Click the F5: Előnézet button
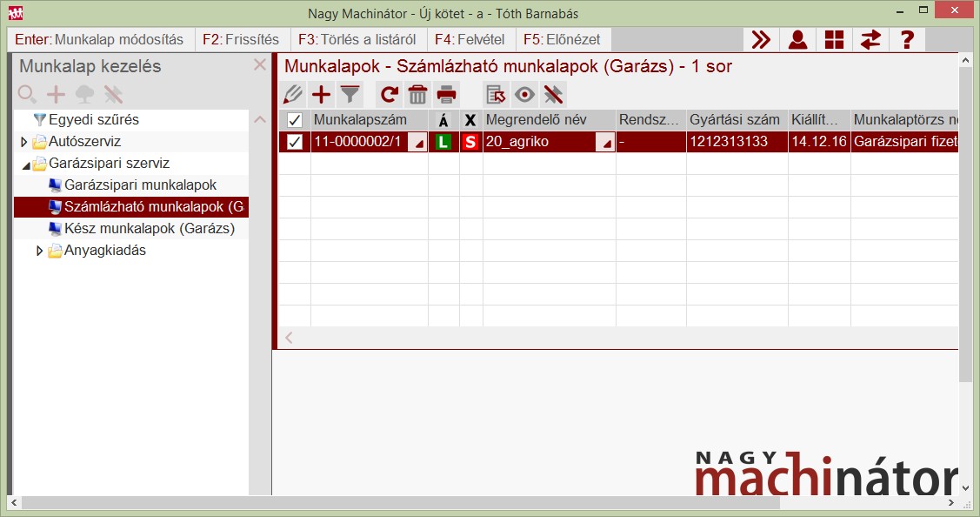 562,39
